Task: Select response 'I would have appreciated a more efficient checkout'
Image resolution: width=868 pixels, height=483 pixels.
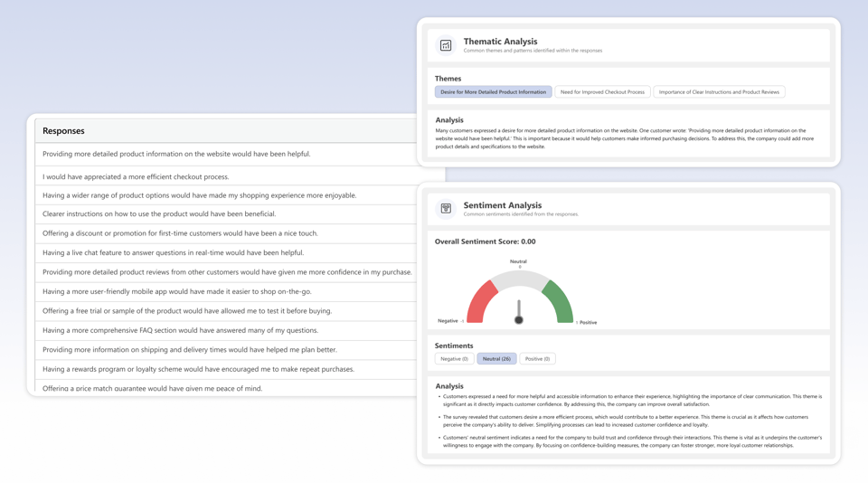Action: point(226,176)
